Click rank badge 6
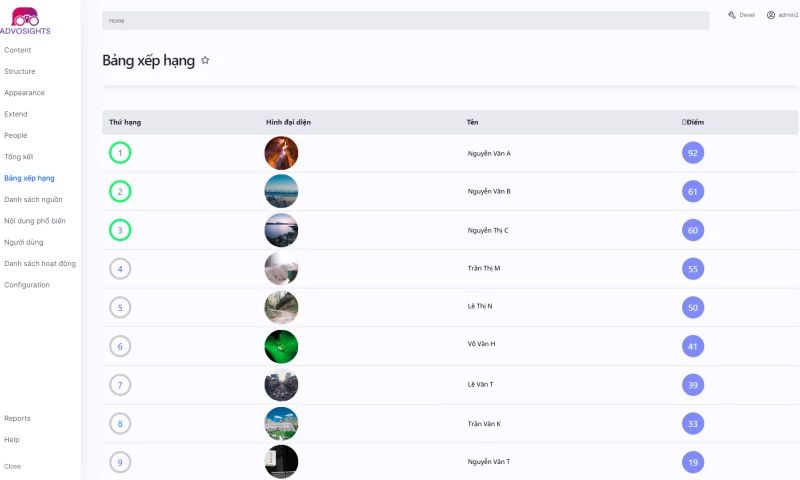Screen dimensions: 800x480 point(120,346)
